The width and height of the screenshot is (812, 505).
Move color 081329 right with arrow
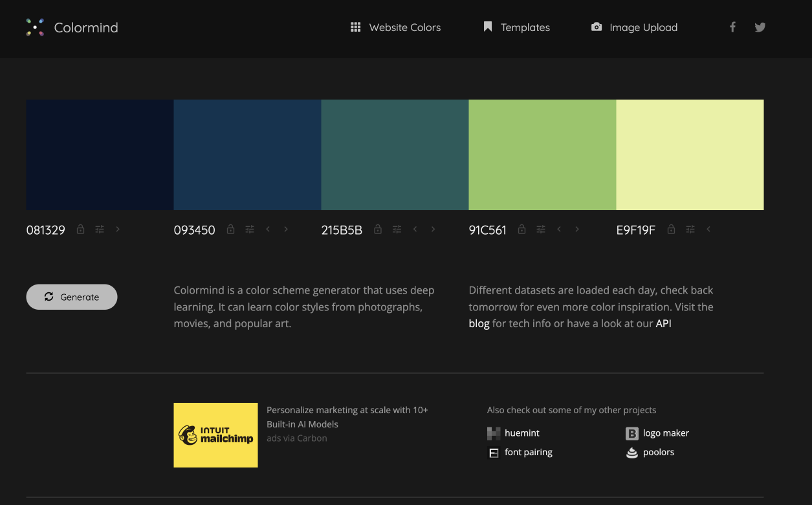(118, 230)
